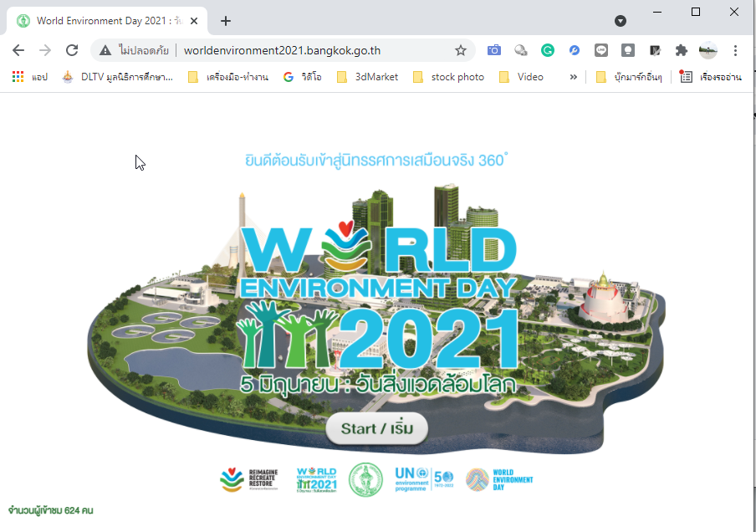
Task: Reload the page with the refresh icon
Action: click(72, 50)
